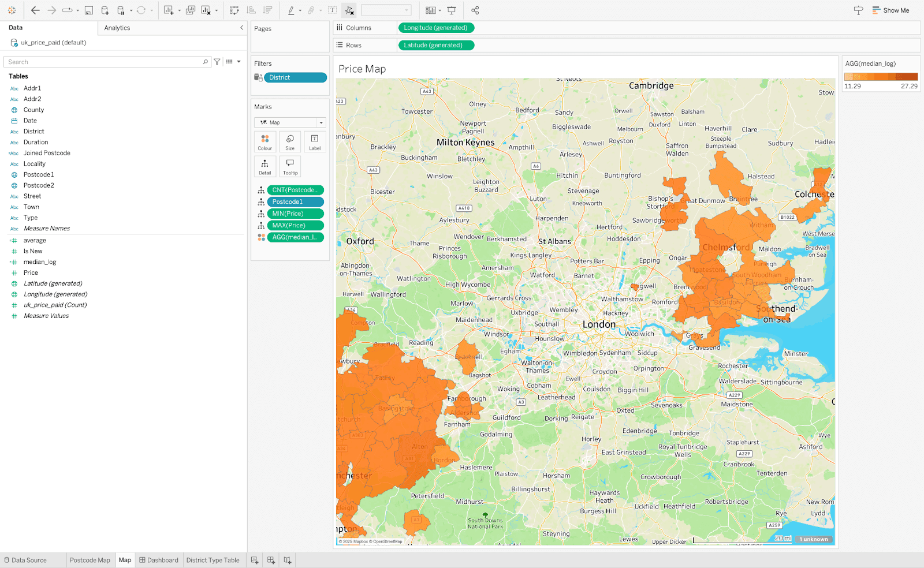Click the Search fields input
This screenshot has height=568, width=924.
(x=107, y=62)
